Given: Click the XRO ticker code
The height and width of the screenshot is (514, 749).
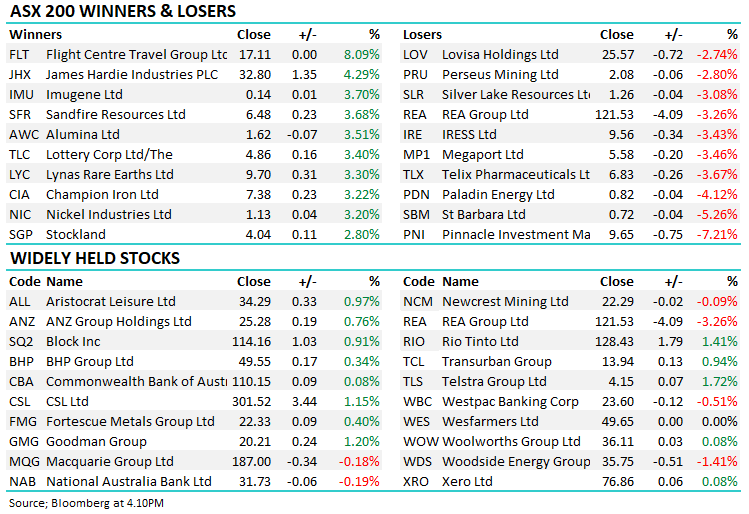Looking at the screenshot, I should point(416,481).
